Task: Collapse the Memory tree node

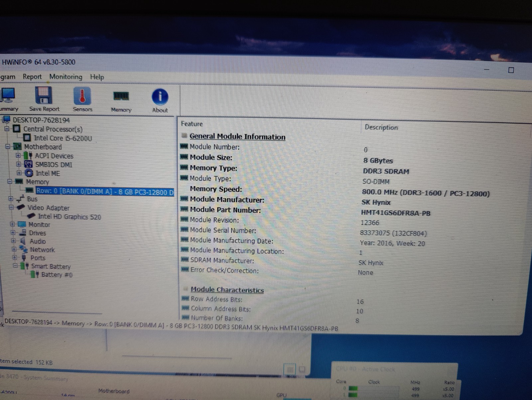Action: point(10,182)
